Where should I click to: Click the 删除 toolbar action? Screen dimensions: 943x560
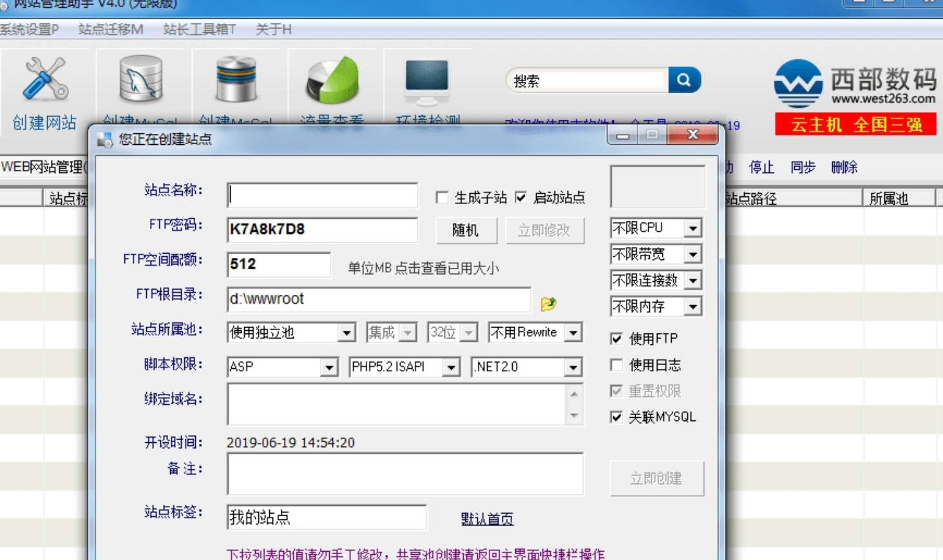(x=844, y=167)
